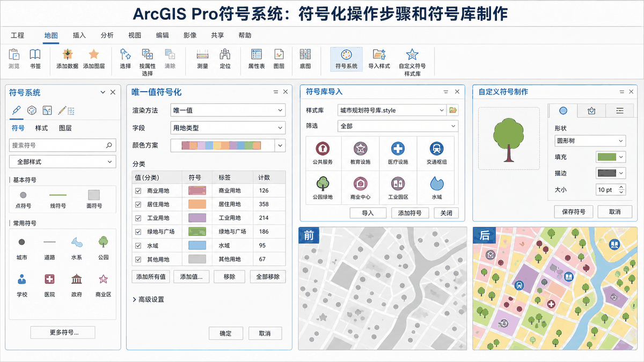Select the 面符号 polygon basic symbol
Image resolution: width=644 pixels, height=362 pixels.
click(x=93, y=198)
